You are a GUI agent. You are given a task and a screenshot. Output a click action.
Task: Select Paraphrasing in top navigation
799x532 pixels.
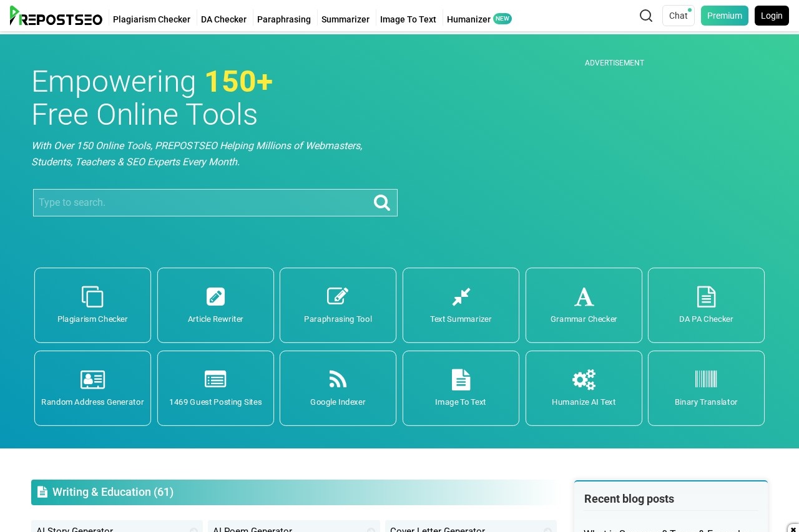tap(284, 19)
